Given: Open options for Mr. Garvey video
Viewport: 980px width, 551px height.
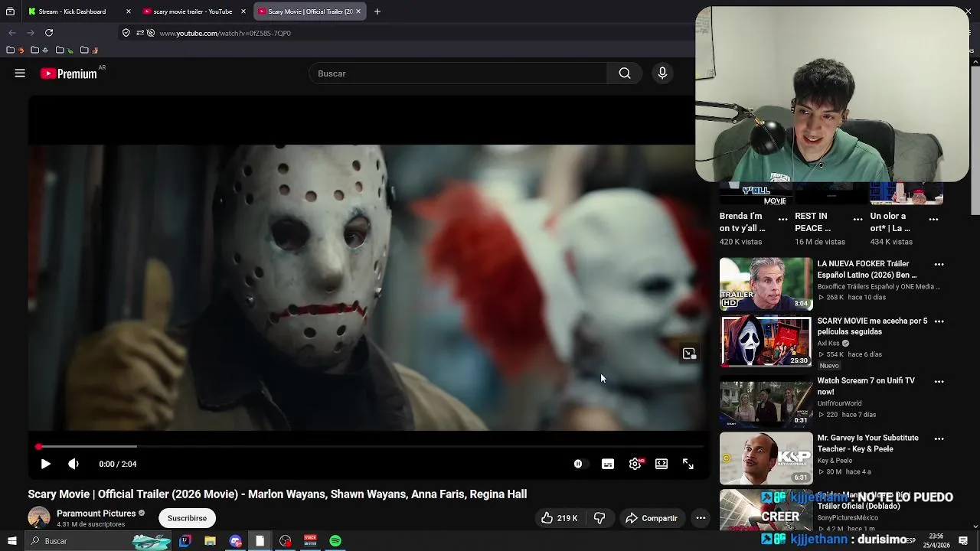Looking at the screenshot, I should [939, 439].
